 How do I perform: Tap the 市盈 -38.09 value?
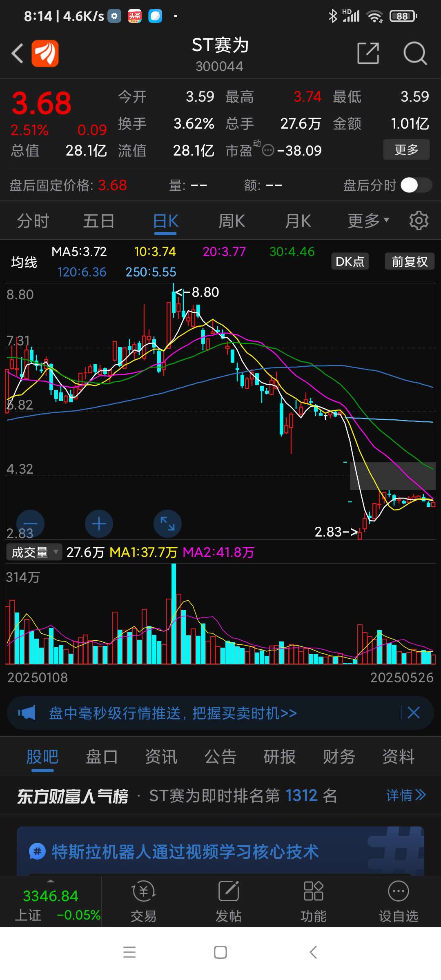[299, 151]
